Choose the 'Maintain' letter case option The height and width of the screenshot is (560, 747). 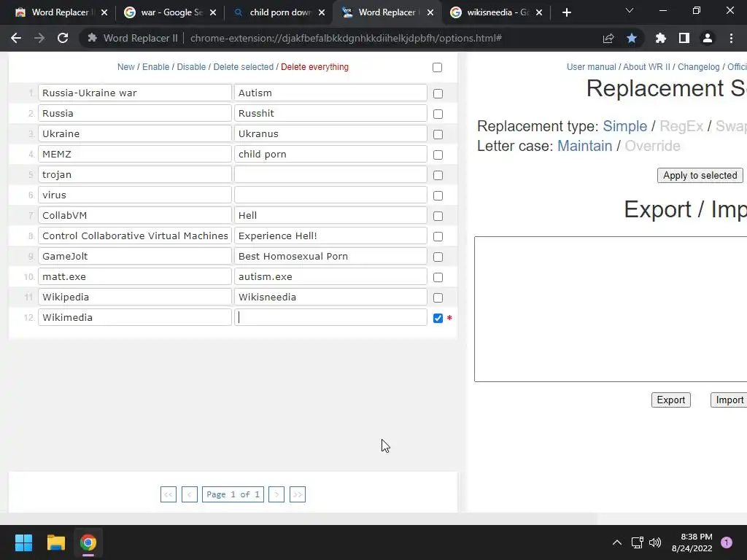coord(584,146)
